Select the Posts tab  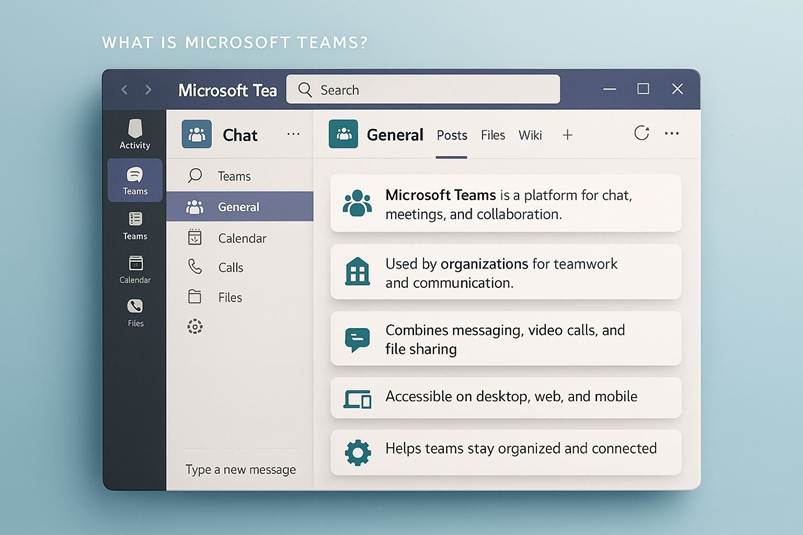pyautogui.click(x=452, y=135)
